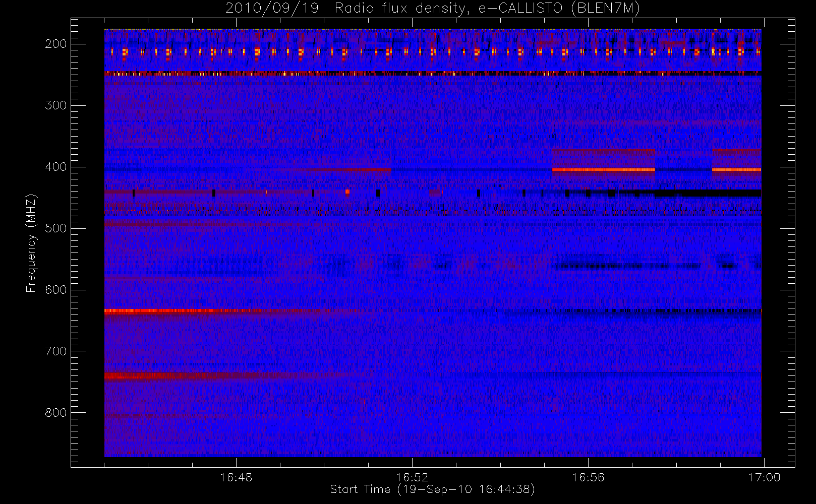This screenshot has width=816, height=504.
Task: Select the 400 frequency tick label
Action: pyautogui.click(x=56, y=167)
